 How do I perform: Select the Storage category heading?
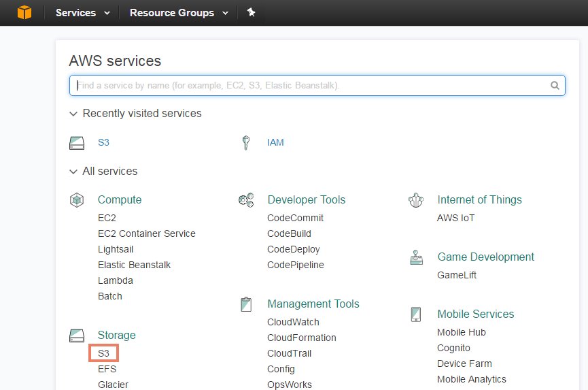tap(117, 335)
